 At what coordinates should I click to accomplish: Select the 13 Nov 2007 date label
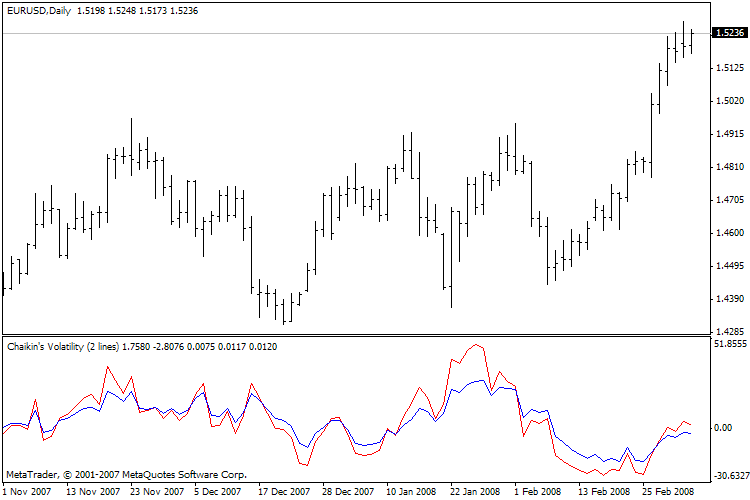pos(93,491)
